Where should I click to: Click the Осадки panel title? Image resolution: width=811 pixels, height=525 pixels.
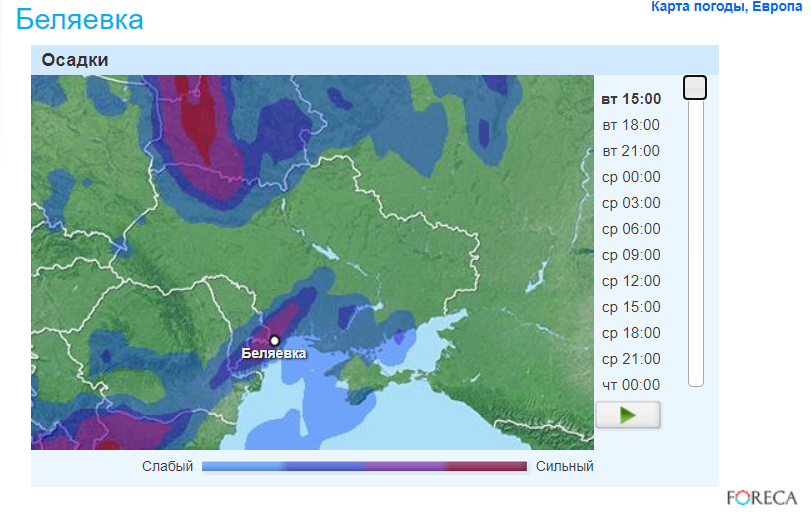(75, 60)
